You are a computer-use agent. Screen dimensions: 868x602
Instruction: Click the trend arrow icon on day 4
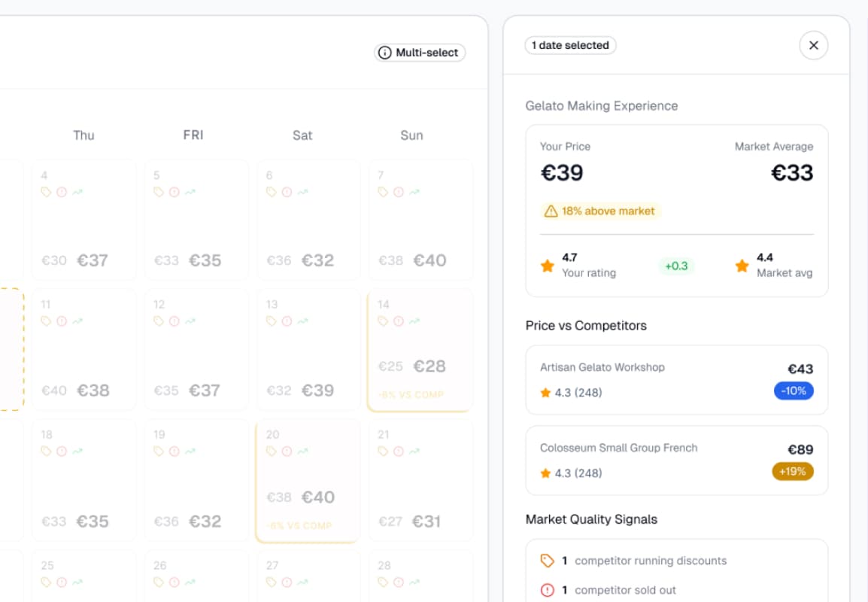point(77,192)
